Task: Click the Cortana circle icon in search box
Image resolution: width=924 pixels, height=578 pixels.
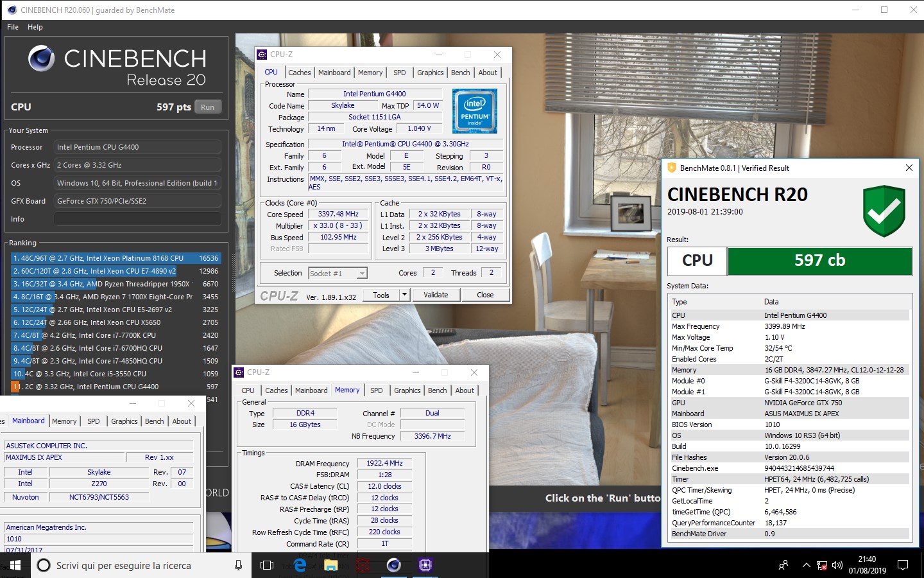Action: point(44,565)
